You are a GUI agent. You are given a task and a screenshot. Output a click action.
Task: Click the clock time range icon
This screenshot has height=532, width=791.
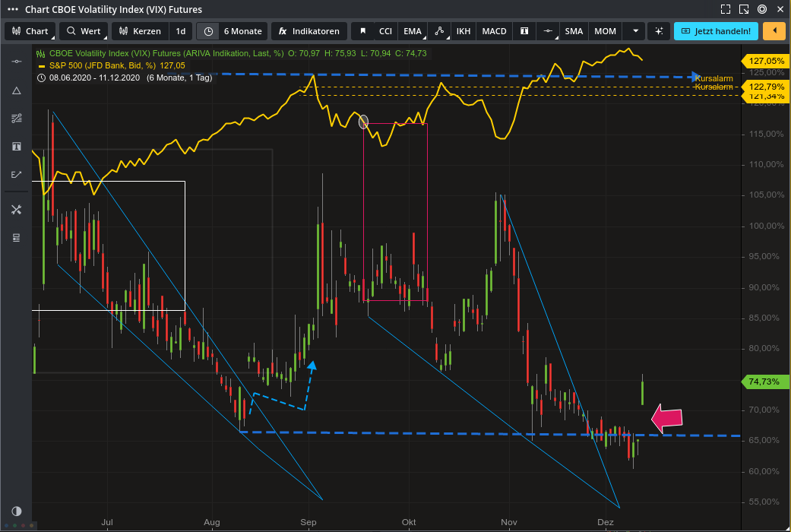pos(208,31)
